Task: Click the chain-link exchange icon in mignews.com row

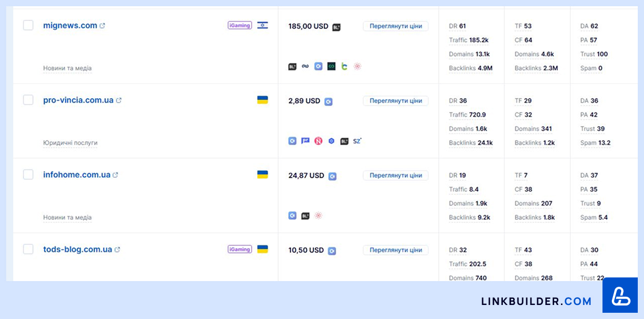Action: [x=305, y=67]
